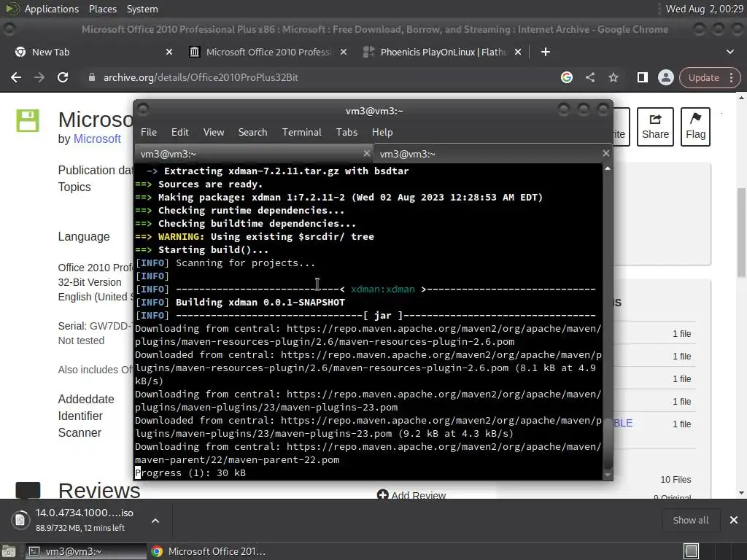747x560 pixels.
Task: Open the terminal Help menu
Action: pyautogui.click(x=382, y=133)
